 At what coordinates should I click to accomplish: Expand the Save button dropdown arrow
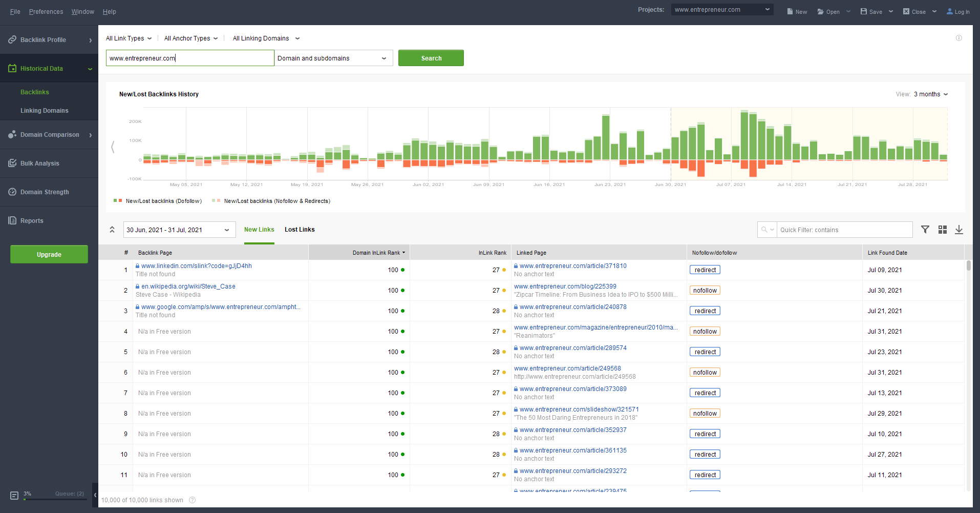pos(891,11)
